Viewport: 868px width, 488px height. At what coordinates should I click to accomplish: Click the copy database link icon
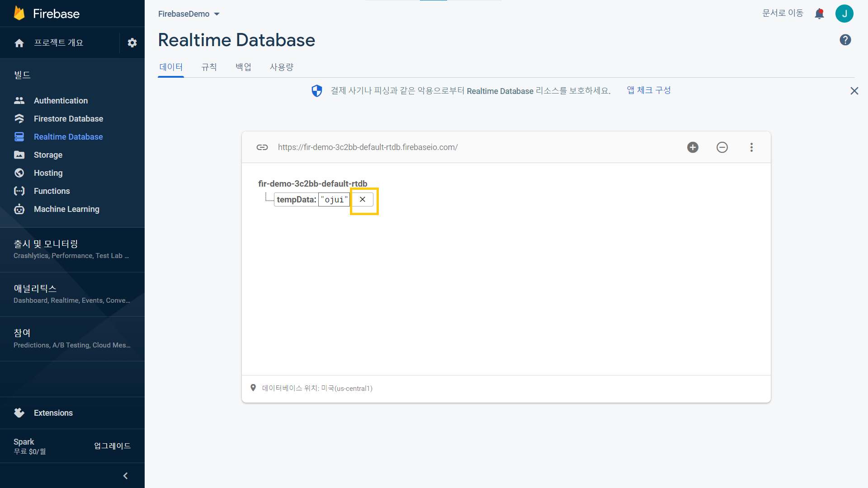pos(262,147)
